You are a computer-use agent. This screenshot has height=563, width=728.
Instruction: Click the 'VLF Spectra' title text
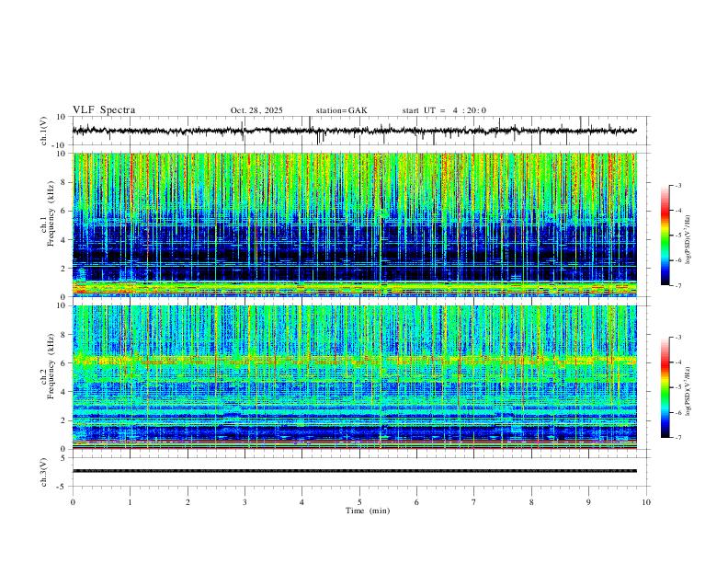(x=104, y=110)
